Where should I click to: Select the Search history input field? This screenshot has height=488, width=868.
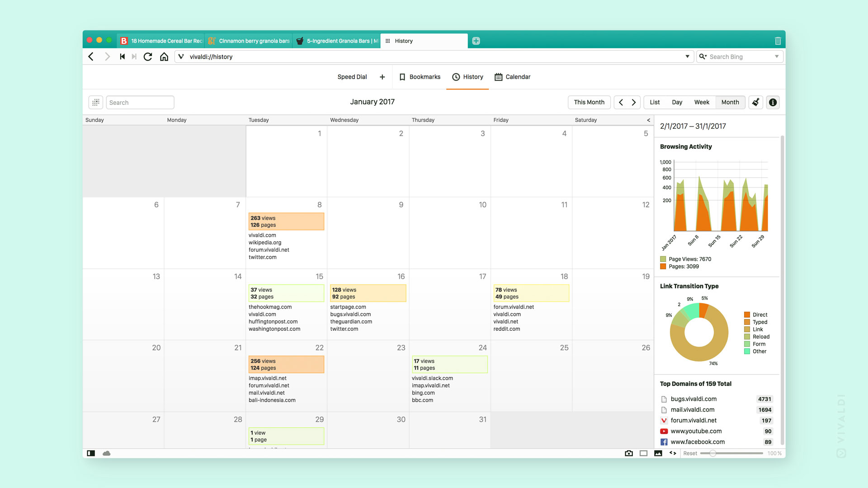(140, 102)
